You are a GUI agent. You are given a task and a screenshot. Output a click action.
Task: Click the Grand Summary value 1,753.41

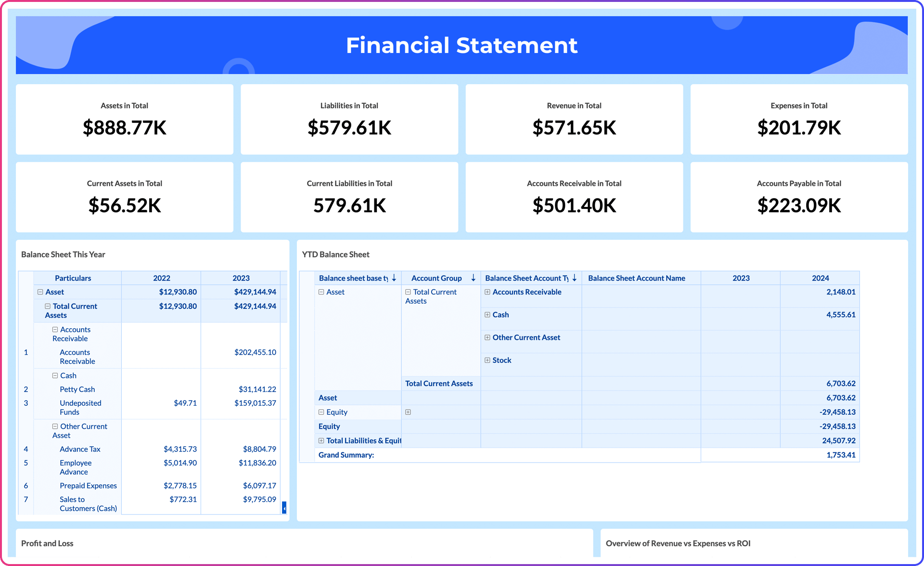(x=841, y=455)
